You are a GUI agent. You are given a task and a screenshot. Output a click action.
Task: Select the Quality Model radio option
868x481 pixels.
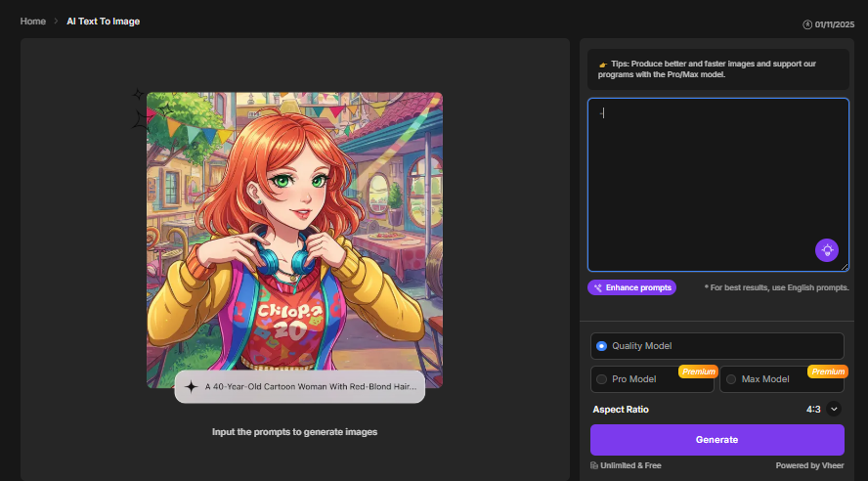[x=601, y=346]
